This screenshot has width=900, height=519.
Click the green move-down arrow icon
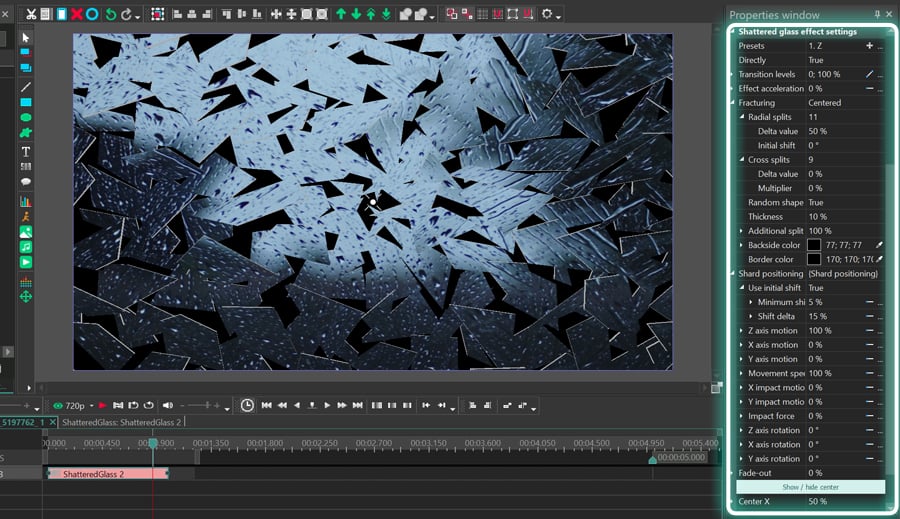click(356, 14)
